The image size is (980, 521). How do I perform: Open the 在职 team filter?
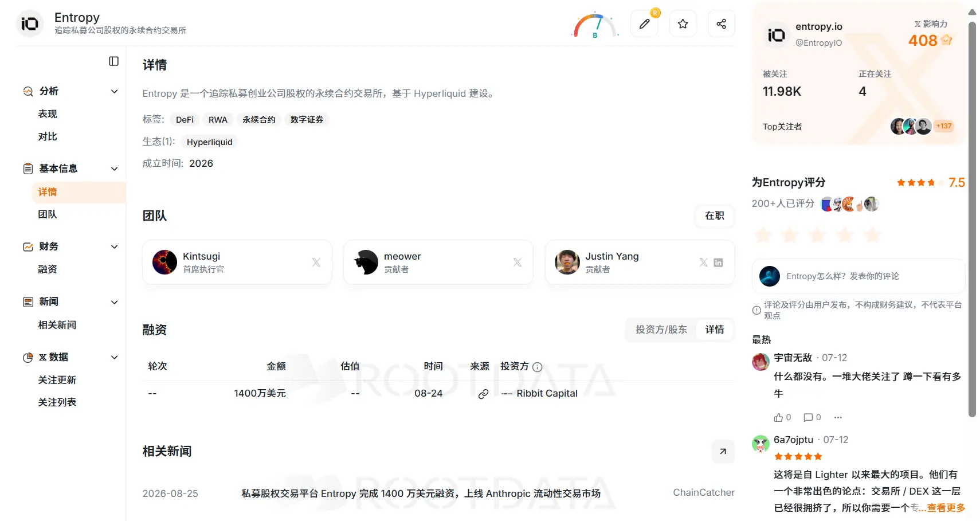pyautogui.click(x=715, y=216)
